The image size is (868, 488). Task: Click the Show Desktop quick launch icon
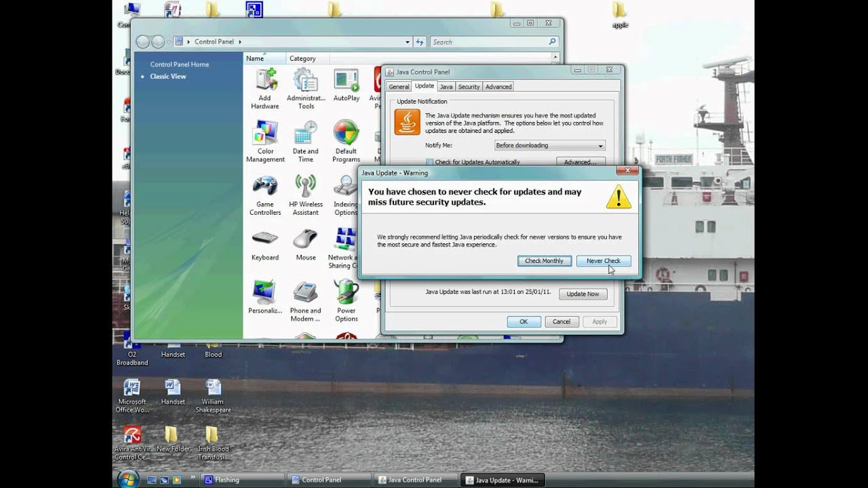coord(152,480)
